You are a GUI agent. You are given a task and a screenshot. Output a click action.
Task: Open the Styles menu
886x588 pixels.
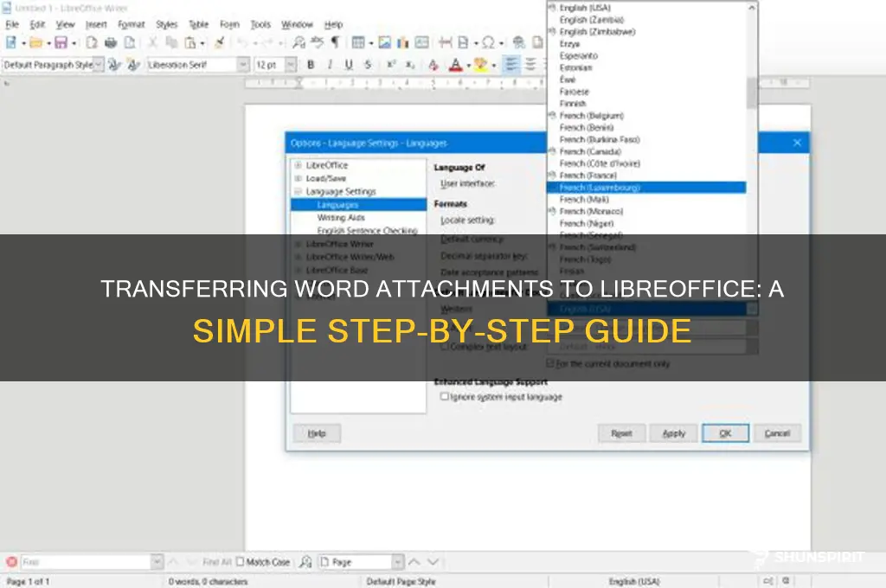click(x=167, y=24)
